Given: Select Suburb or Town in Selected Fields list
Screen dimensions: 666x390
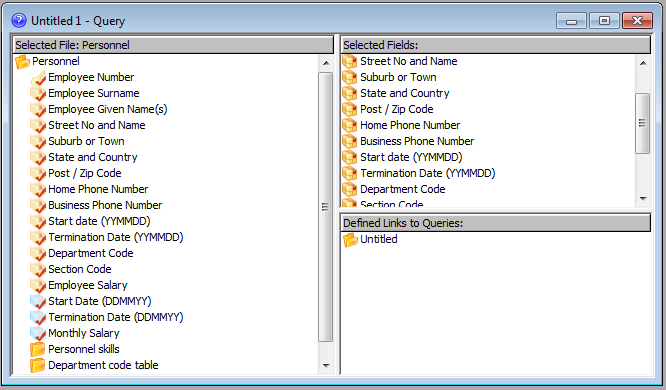Looking at the screenshot, I should pos(398,77).
